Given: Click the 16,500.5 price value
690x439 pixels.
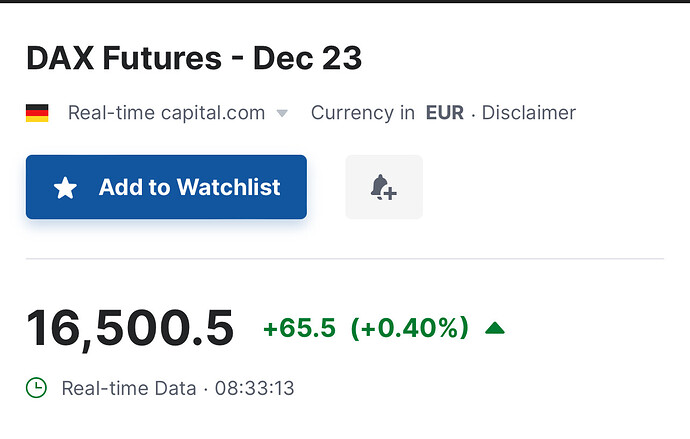Looking at the screenshot, I should pyautogui.click(x=130, y=329).
